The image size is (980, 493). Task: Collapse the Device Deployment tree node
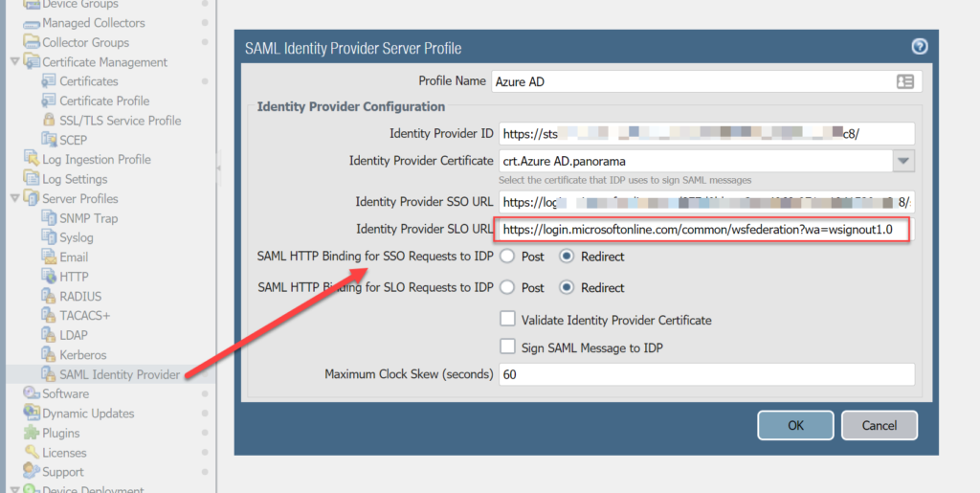14,488
